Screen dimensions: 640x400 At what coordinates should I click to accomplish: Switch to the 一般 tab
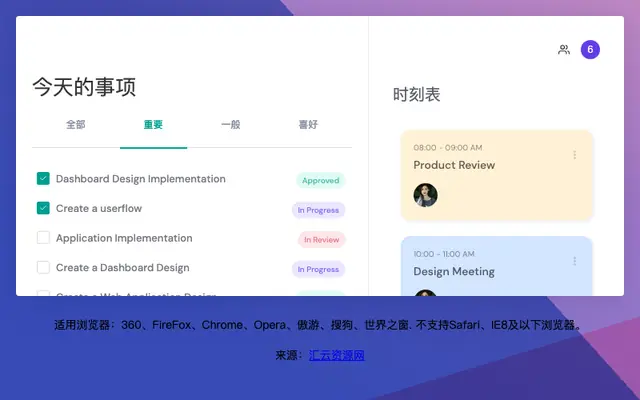pos(231,124)
